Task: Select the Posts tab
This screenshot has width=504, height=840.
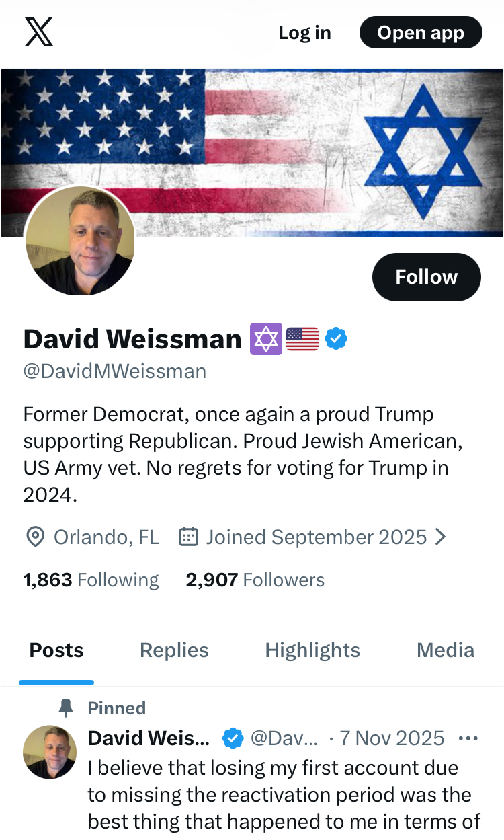Action: 56,650
